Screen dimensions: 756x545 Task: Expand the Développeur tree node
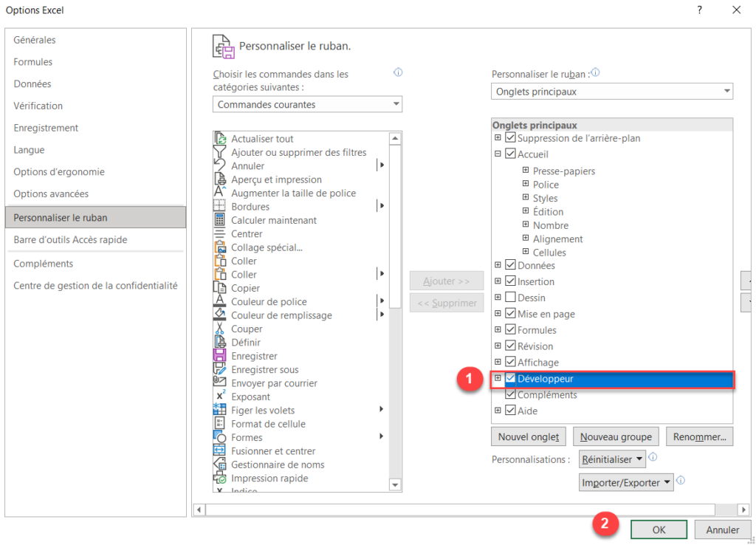click(x=499, y=378)
